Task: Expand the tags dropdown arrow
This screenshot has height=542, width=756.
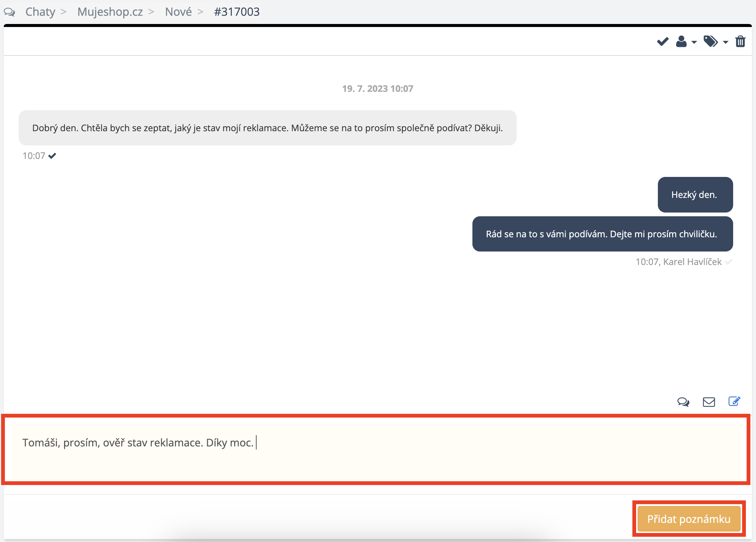Action: (x=726, y=42)
